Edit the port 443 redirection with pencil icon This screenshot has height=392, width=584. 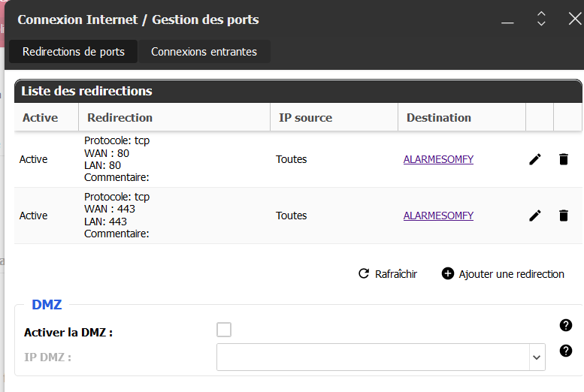coord(535,216)
